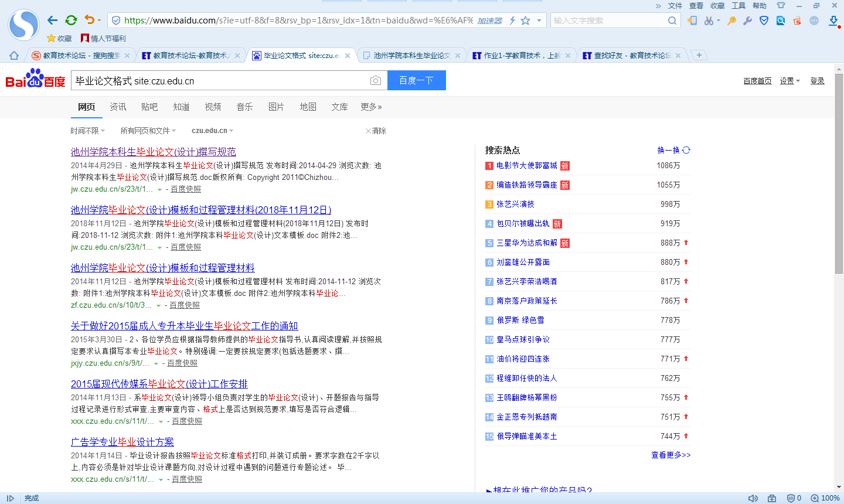Screen dimensions: 844x504
Task: Open the 所有网页和文件 filter dropdown
Action: (148, 131)
